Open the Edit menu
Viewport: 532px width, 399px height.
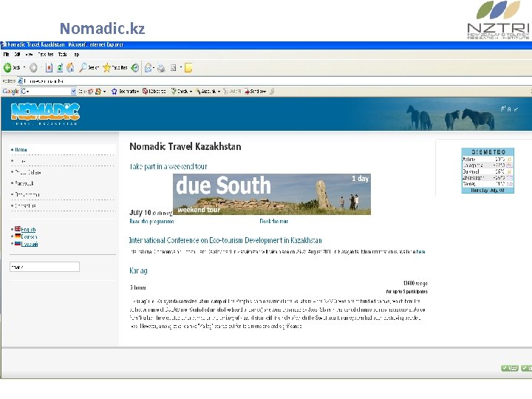click(17, 54)
